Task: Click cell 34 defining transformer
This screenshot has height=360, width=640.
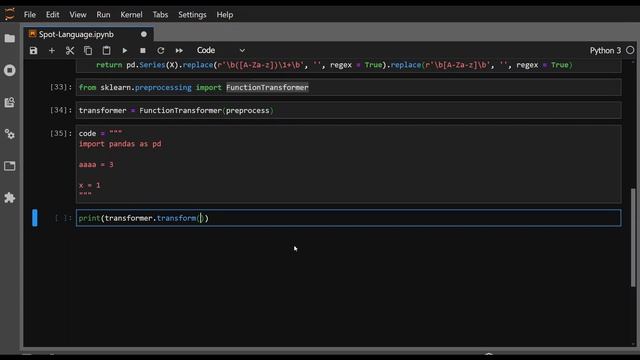Action: click(x=349, y=111)
